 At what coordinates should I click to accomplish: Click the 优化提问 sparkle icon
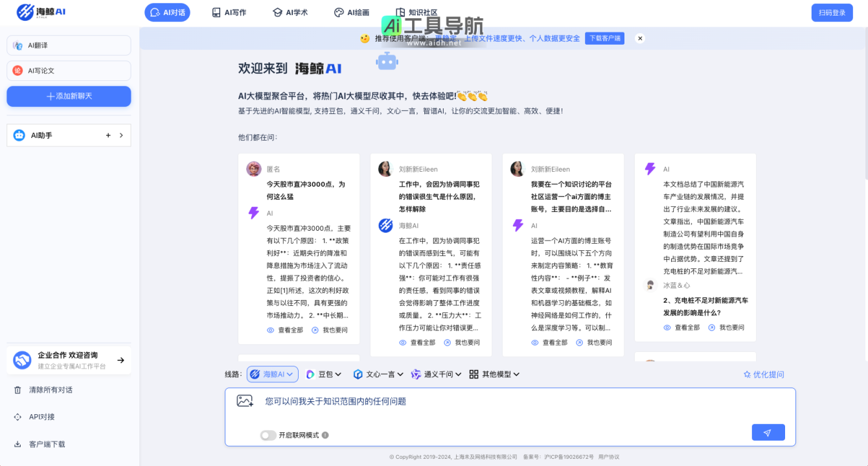coord(747,374)
